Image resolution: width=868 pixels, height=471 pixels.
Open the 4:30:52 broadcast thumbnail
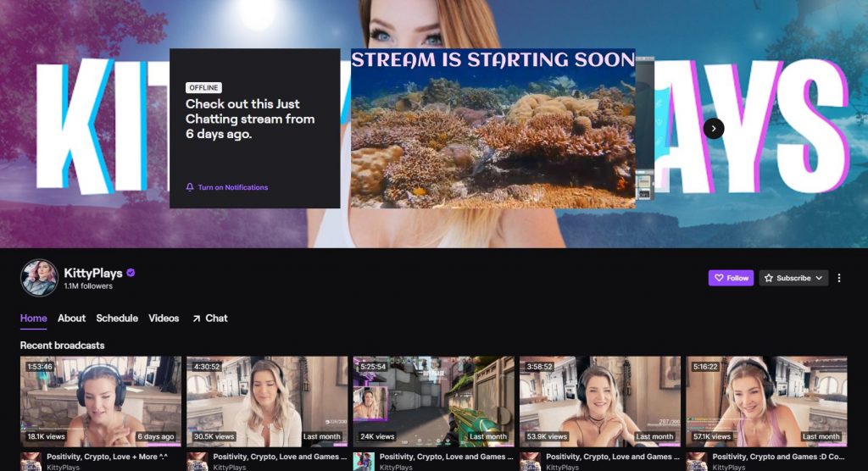[267, 402]
